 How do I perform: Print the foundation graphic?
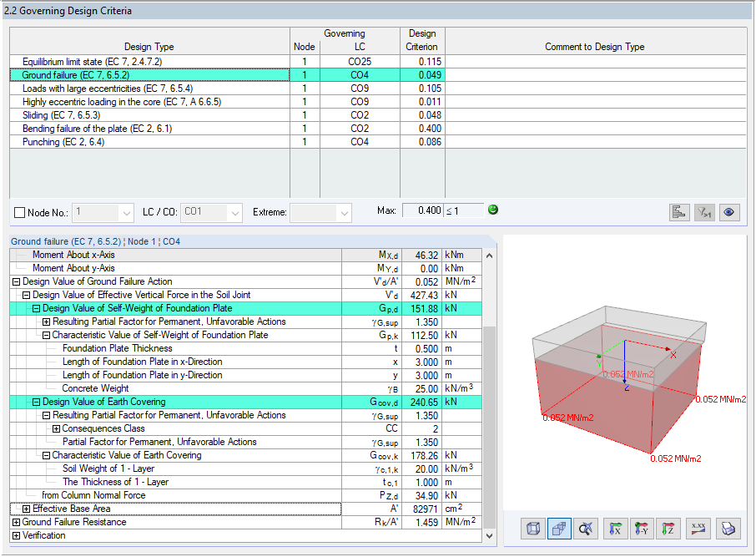728,529
